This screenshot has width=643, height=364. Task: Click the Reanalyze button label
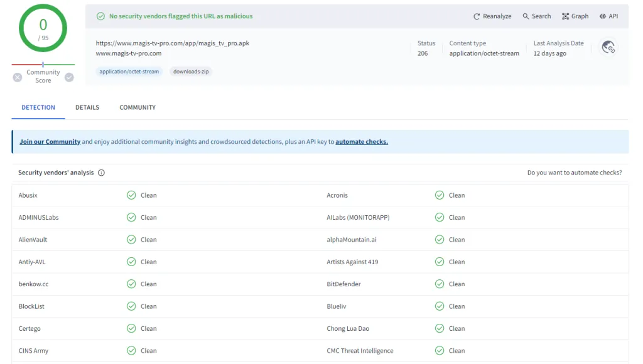click(497, 16)
